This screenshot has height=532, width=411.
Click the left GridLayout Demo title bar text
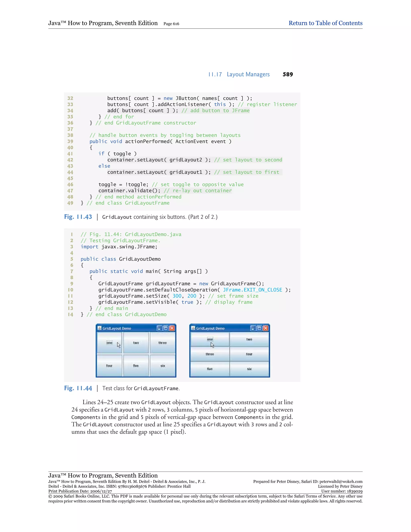point(117,329)
